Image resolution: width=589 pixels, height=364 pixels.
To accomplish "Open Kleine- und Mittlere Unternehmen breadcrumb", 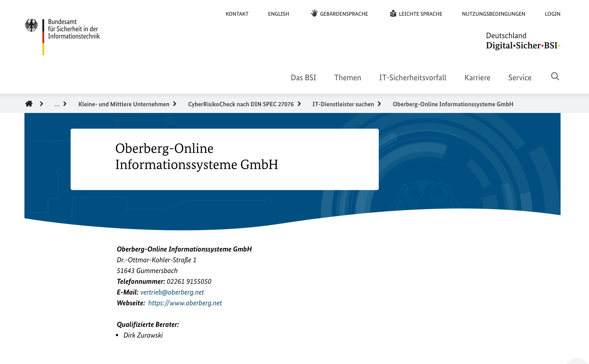I will tap(124, 104).
